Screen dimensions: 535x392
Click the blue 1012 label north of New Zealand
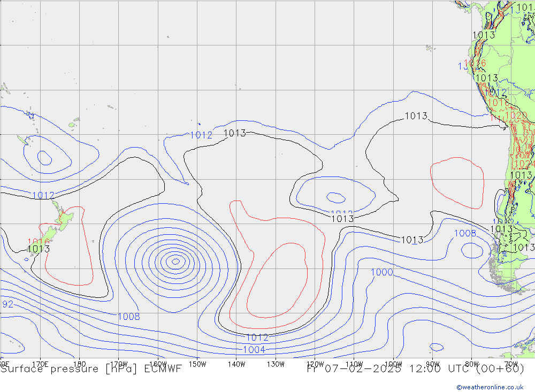click(43, 196)
